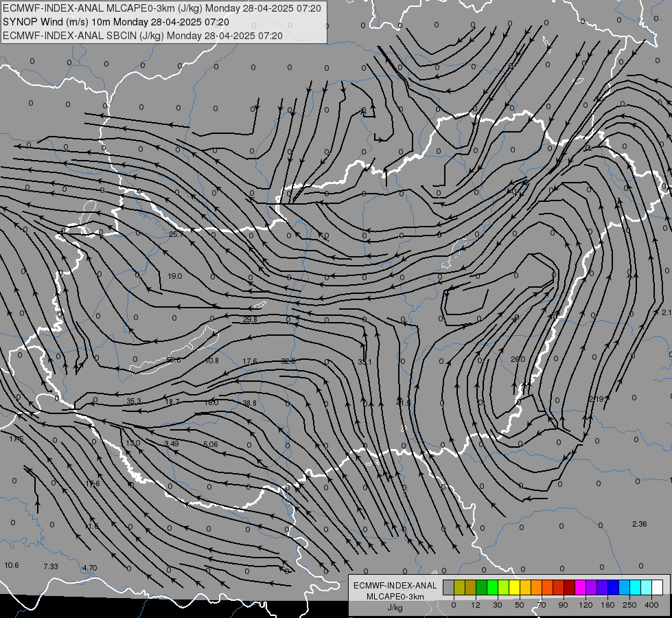Click the map value 38.8

click(249, 403)
